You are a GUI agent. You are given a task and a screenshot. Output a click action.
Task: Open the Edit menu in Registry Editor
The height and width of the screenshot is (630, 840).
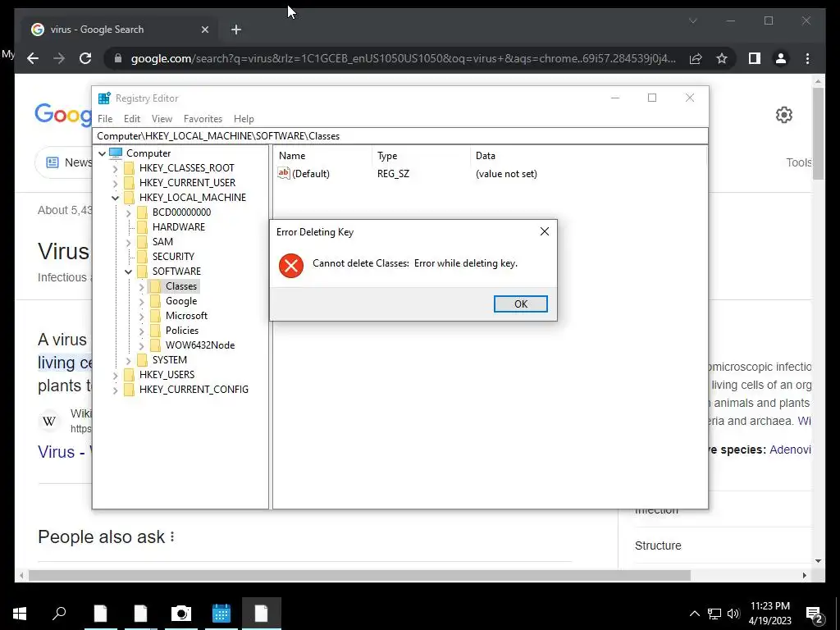[132, 119]
